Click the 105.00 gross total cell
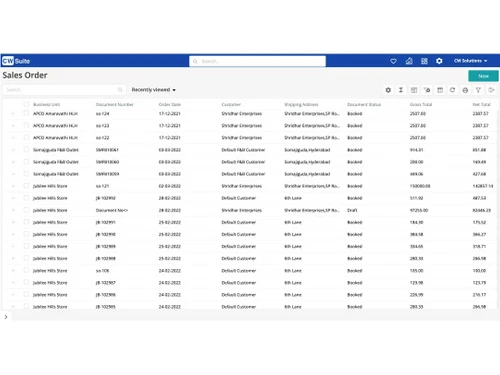The width and height of the screenshot is (500, 375). tap(416, 271)
